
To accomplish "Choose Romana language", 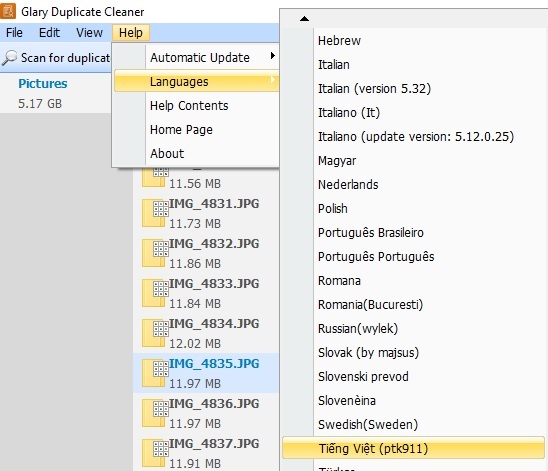I will 413,281.
